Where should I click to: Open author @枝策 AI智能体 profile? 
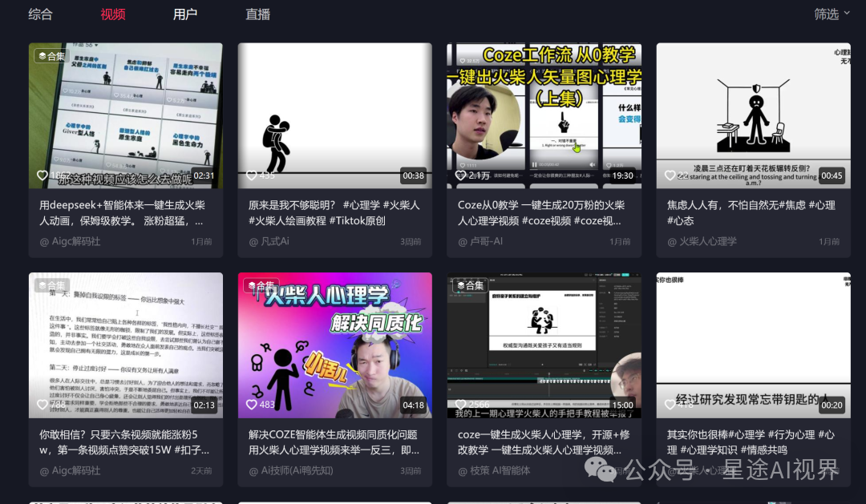(x=494, y=471)
